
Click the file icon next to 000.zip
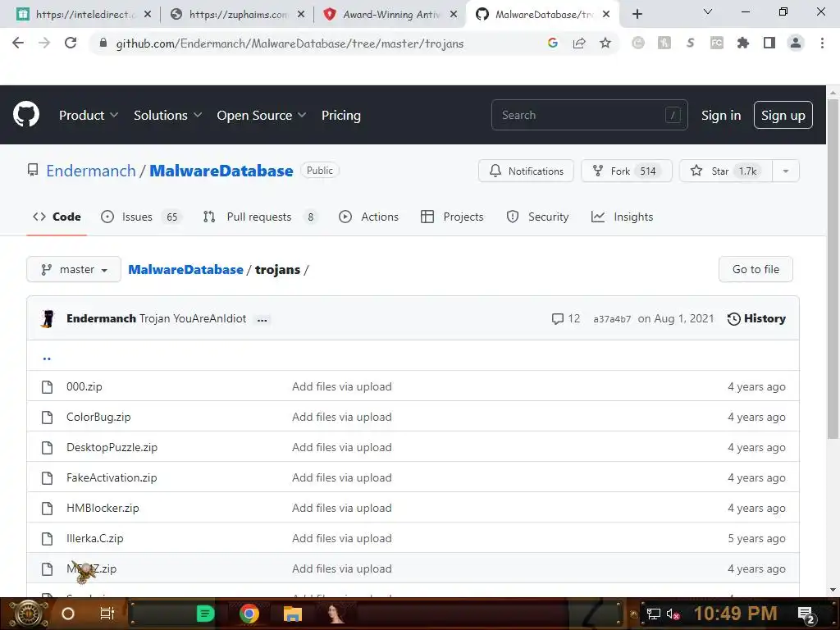pos(47,387)
